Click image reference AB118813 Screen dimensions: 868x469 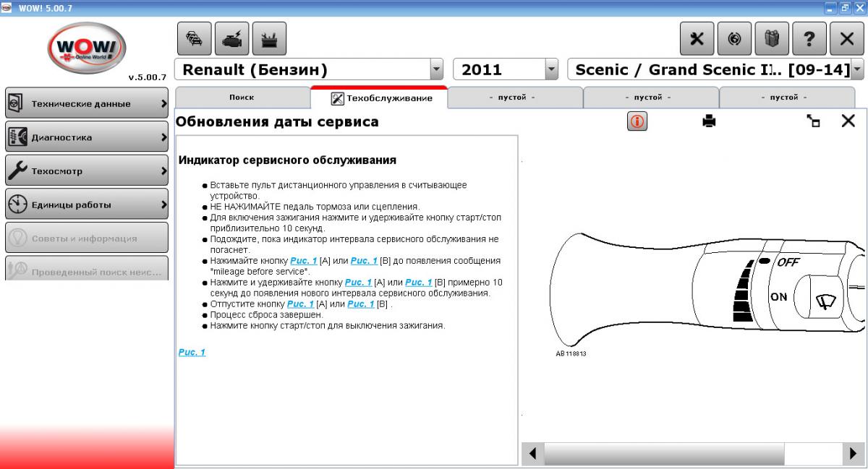tap(571, 354)
